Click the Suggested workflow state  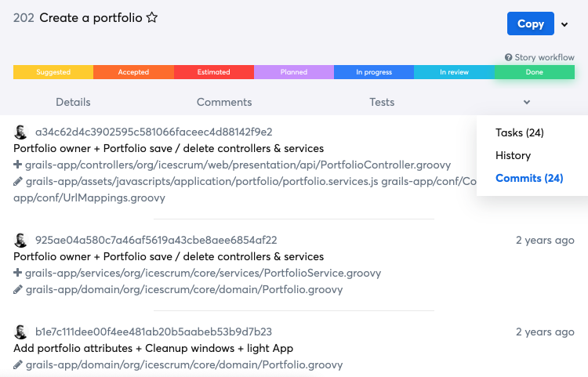click(x=53, y=72)
